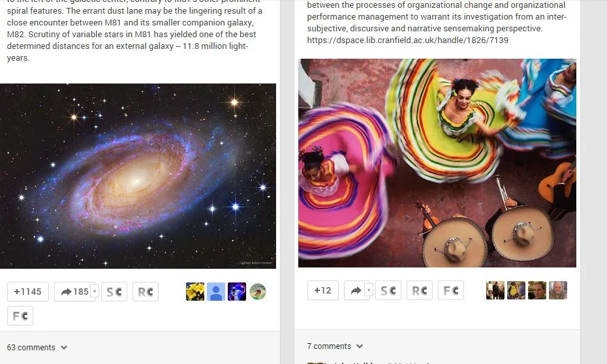This screenshot has width=607, height=364.
Task: Click FC icon under galaxy post
Action: pos(20,316)
